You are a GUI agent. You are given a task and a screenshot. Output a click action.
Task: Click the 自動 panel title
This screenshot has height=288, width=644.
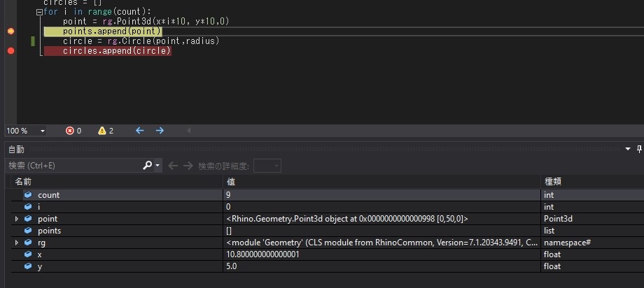[16, 150]
